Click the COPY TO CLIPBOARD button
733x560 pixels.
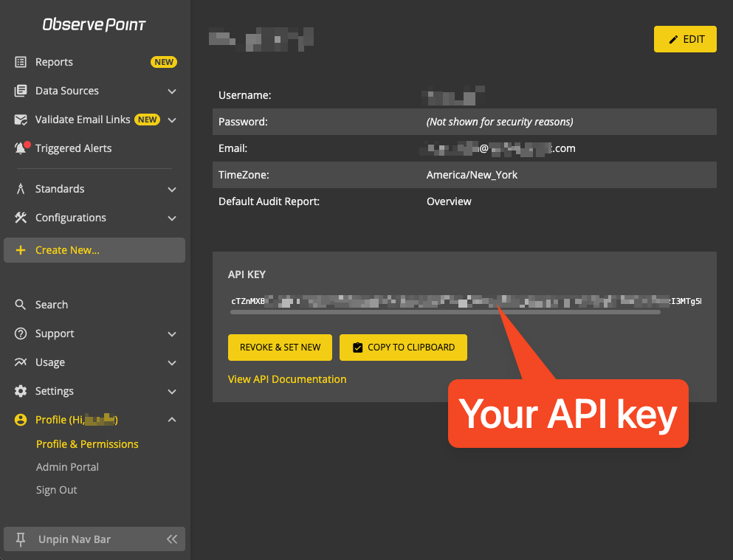pyautogui.click(x=403, y=348)
